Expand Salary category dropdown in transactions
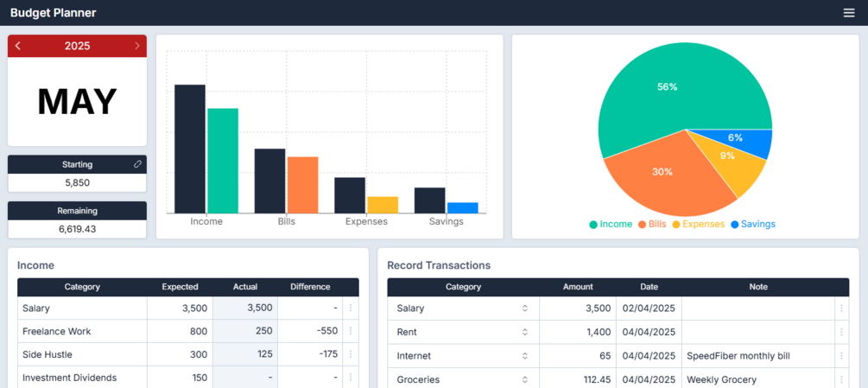The image size is (868, 388). click(x=525, y=308)
